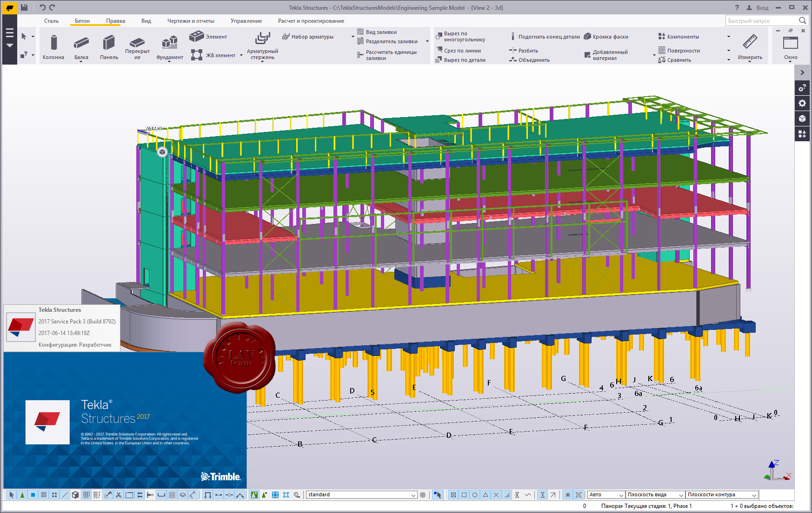This screenshot has height=513, width=812.
Task: Undo the last action
Action: (x=42, y=7)
